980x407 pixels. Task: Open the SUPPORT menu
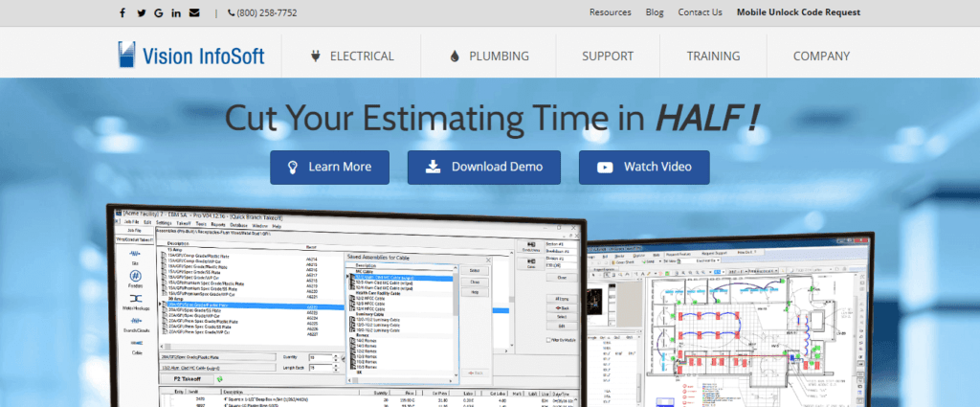pyautogui.click(x=608, y=57)
